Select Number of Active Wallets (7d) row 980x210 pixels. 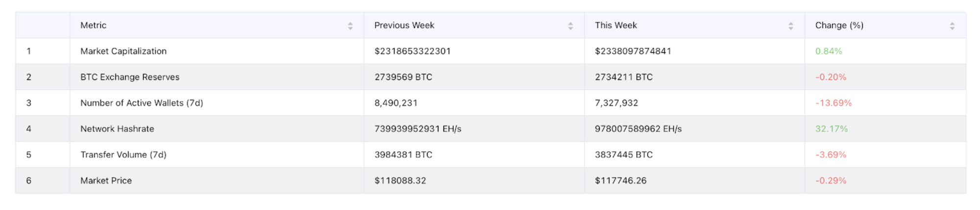pyautogui.click(x=142, y=103)
